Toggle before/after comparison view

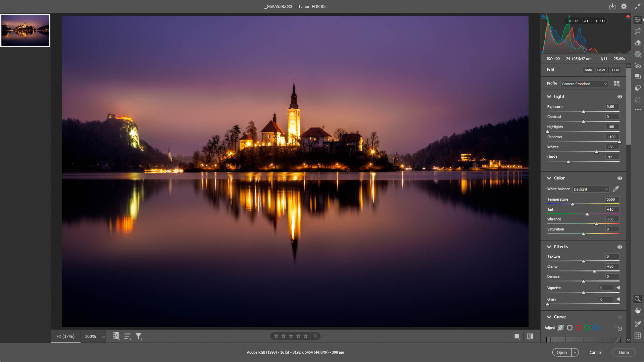(530, 336)
